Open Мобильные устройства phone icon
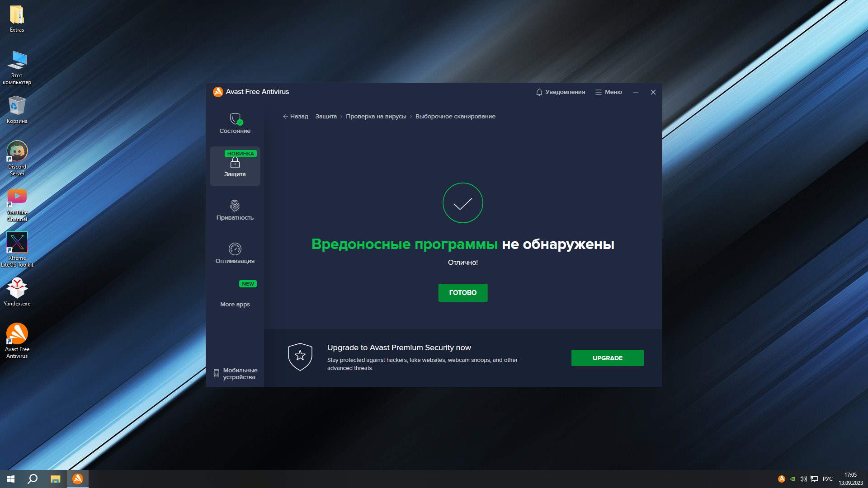868x488 pixels. (x=217, y=373)
